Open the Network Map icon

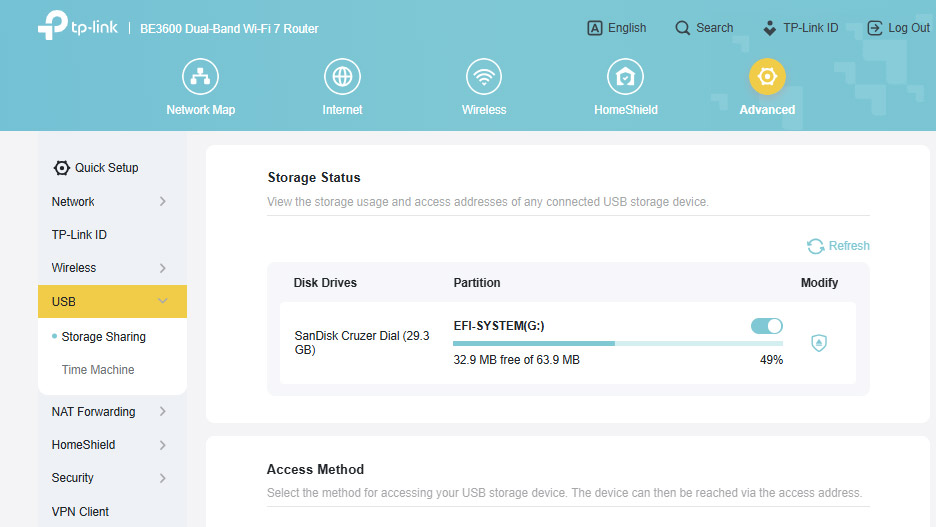coord(200,77)
